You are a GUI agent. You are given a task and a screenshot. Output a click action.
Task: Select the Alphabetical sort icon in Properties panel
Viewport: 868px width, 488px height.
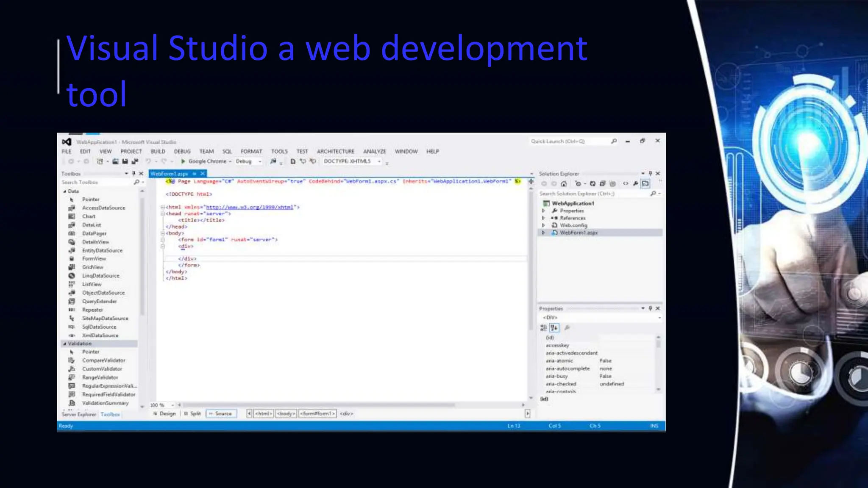point(554,327)
